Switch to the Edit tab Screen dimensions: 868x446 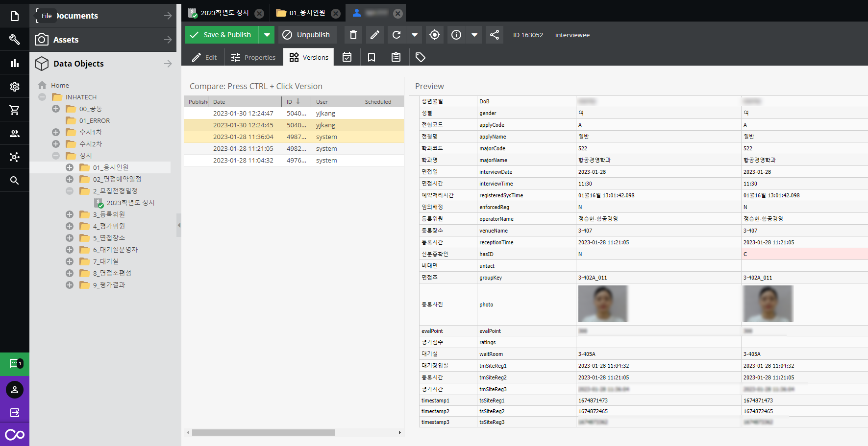204,57
